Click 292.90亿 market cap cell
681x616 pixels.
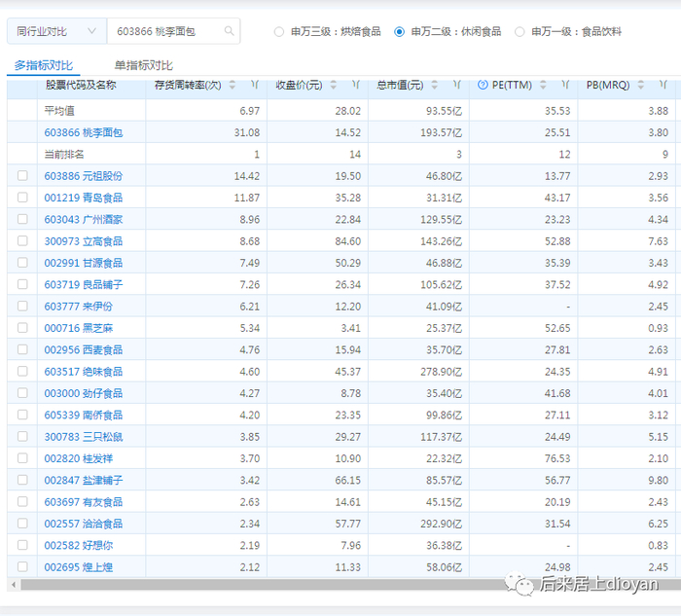pos(442,524)
